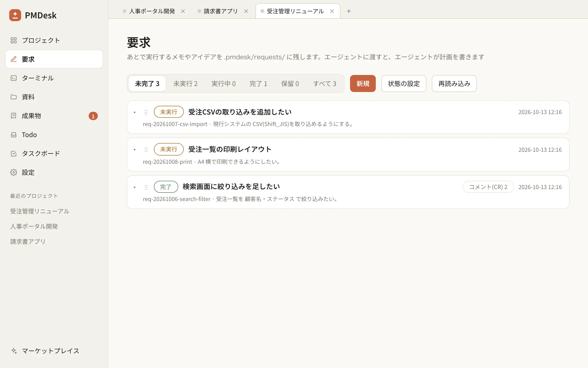Open recent project 人事ポータル開発 in sidebar
The image size is (588, 368).
[34, 226]
